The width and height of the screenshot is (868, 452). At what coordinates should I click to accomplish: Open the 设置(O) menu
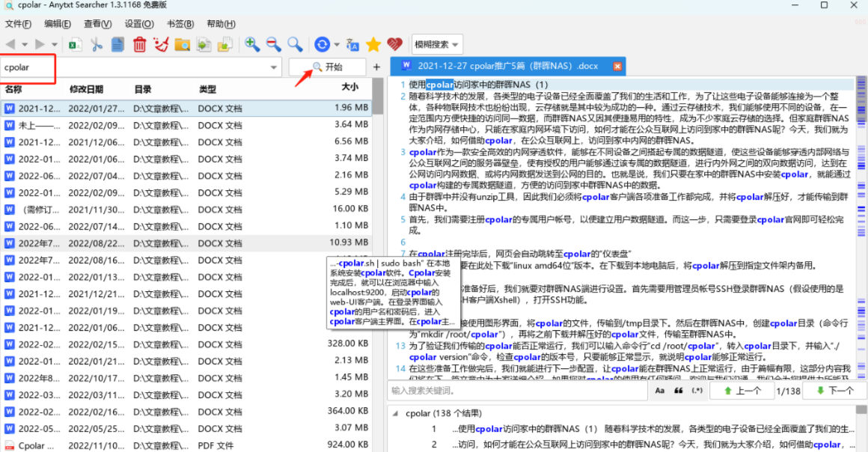click(139, 24)
